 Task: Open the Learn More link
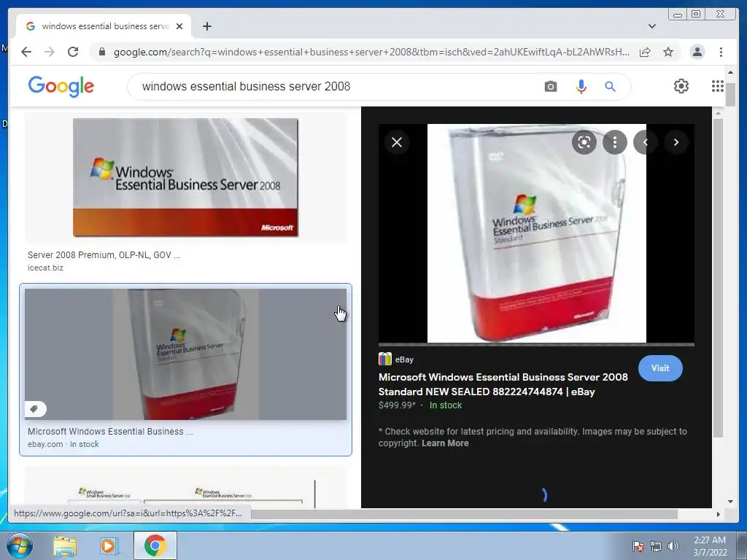point(445,443)
